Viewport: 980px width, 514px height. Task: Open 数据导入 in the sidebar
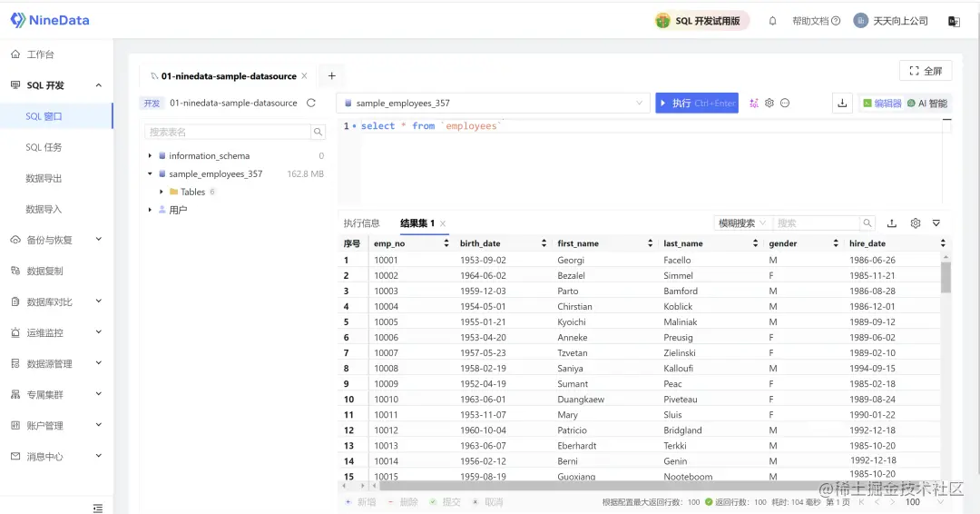(44, 209)
